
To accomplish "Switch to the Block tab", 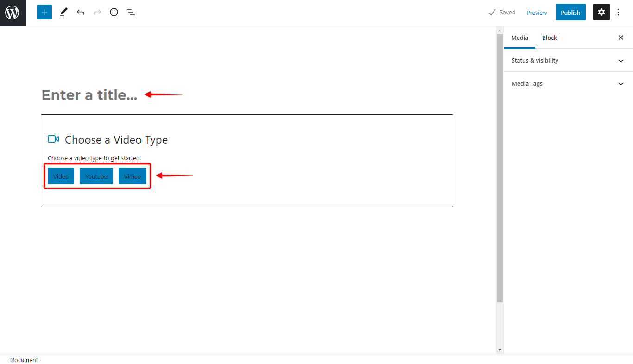I will coord(550,38).
